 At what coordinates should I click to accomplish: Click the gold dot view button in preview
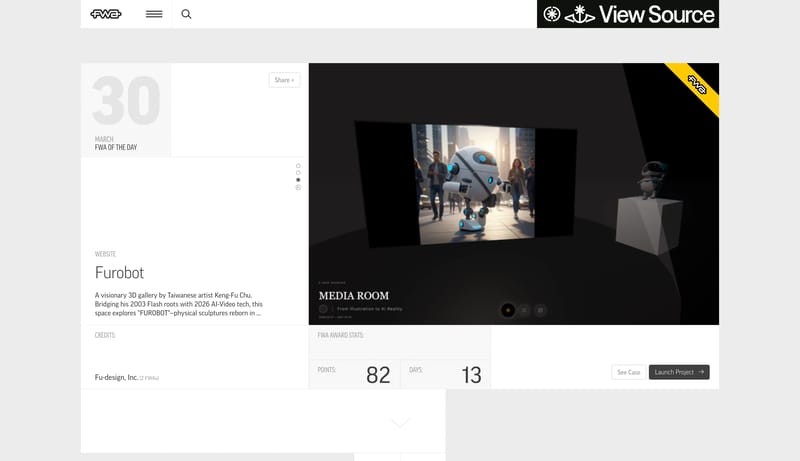tap(508, 310)
